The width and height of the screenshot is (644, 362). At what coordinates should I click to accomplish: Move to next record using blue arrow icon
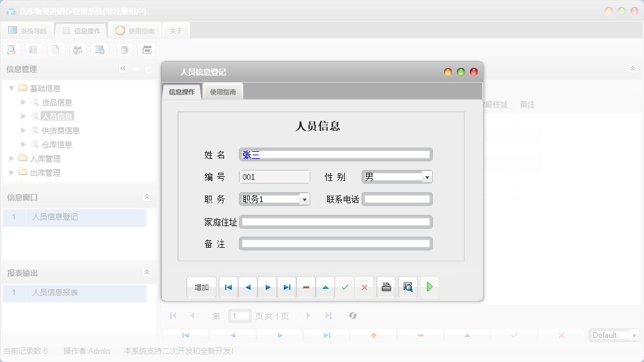(267, 287)
